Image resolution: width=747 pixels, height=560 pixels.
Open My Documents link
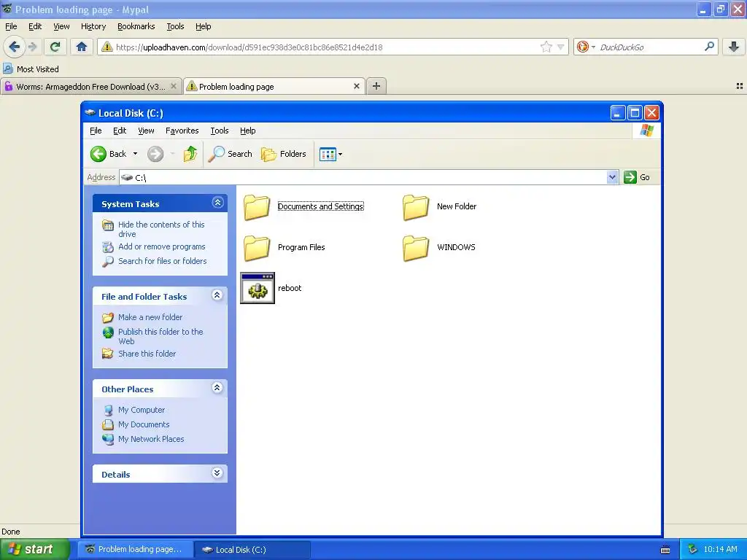click(x=144, y=424)
